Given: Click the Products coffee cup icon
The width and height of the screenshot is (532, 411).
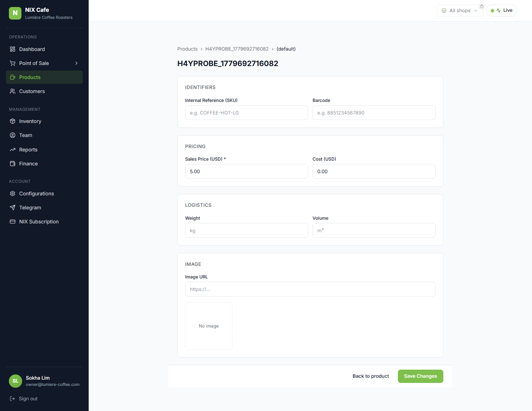Looking at the screenshot, I should pos(13,77).
